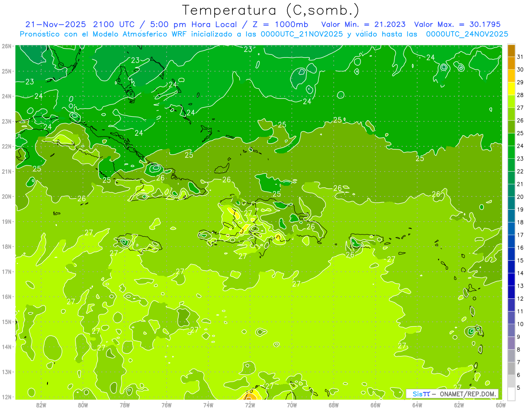Click the '16N' latitude axis label
Image resolution: width=532 pixels, height=411 pixels.
pos(7,297)
